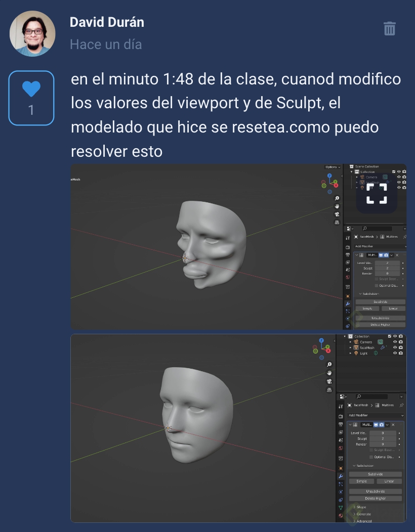Enable the Optimal Display checkbox
Viewport: 415px width, 532px height.
click(371, 457)
